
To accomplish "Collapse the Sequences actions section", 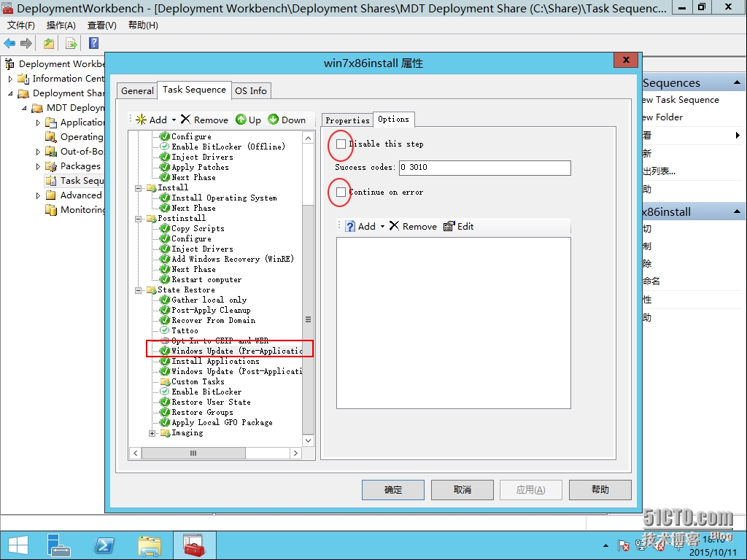I will (737, 83).
